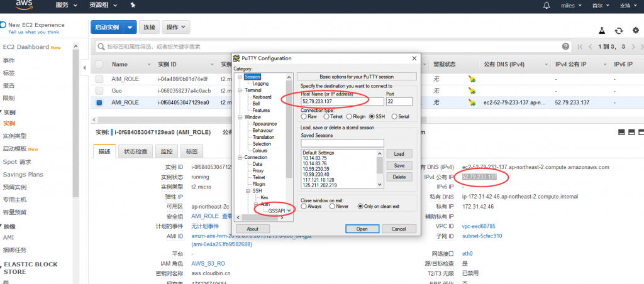This screenshot has height=284, width=644.
Task: Toggle the New EC2 Experience switch
Action: (x=3, y=25)
